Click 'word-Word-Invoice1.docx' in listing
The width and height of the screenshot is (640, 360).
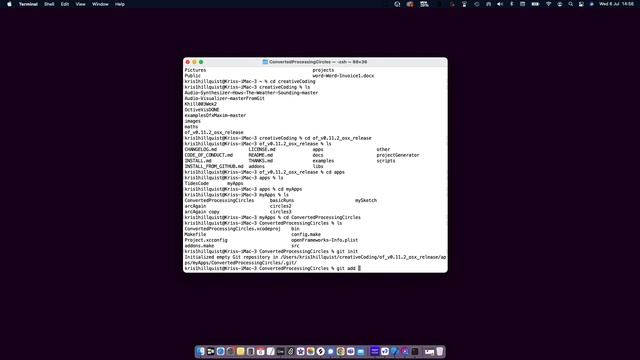click(343, 76)
